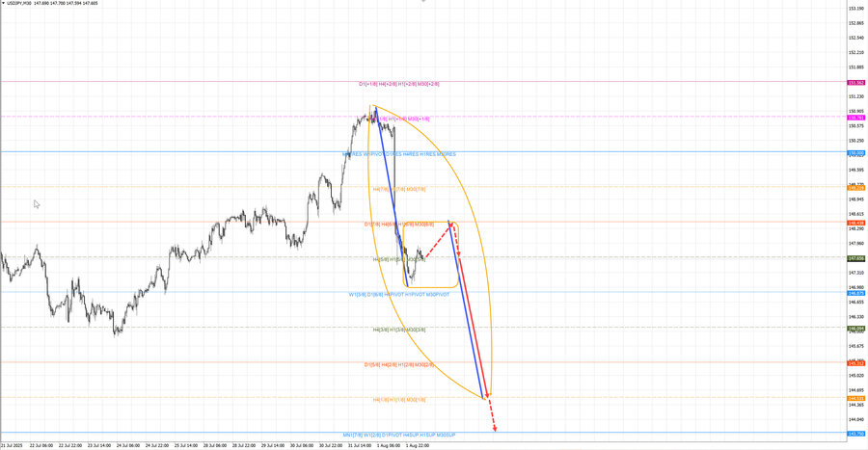Click the 25 Jul 14:00 time label

[x=186, y=445]
